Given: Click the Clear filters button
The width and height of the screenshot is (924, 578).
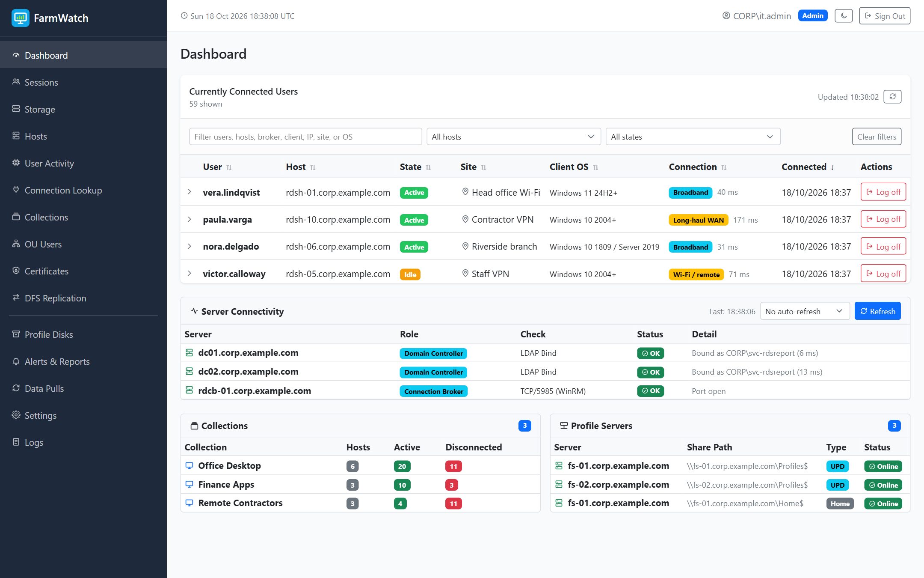Looking at the screenshot, I should [877, 137].
